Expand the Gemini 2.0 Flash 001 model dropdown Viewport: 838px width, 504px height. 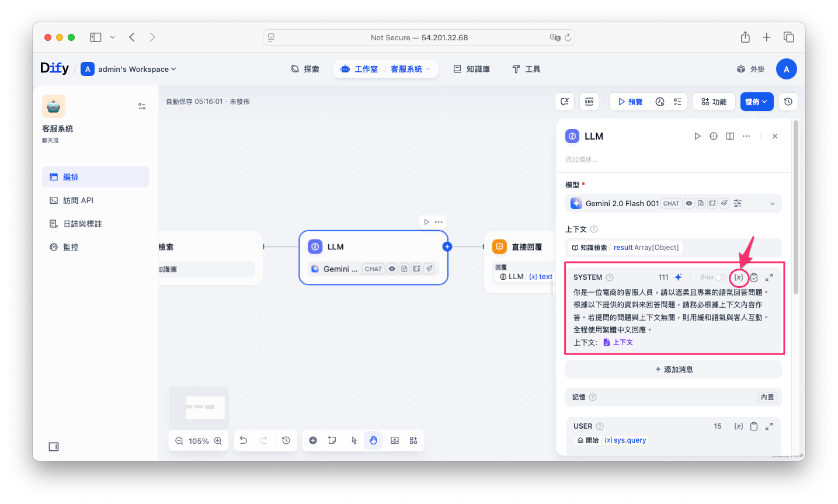click(x=772, y=204)
